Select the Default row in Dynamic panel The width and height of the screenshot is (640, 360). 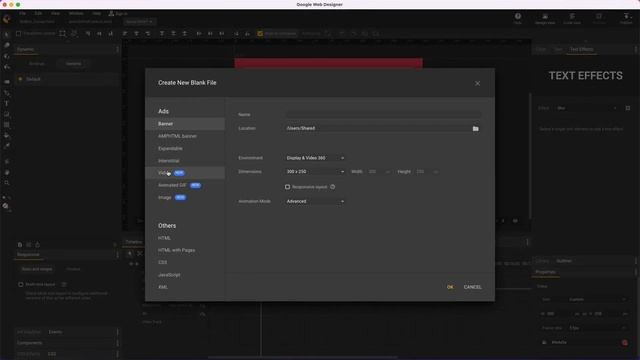point(67,79)
